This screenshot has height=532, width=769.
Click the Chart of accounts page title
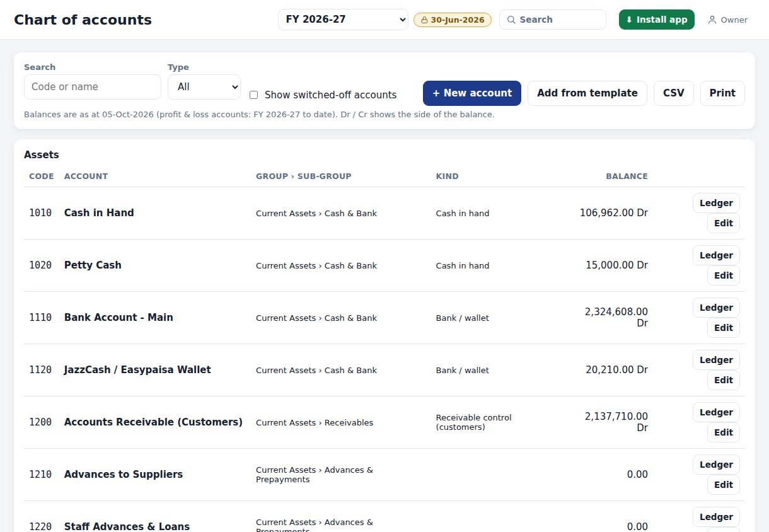click(x=83, y=20)
